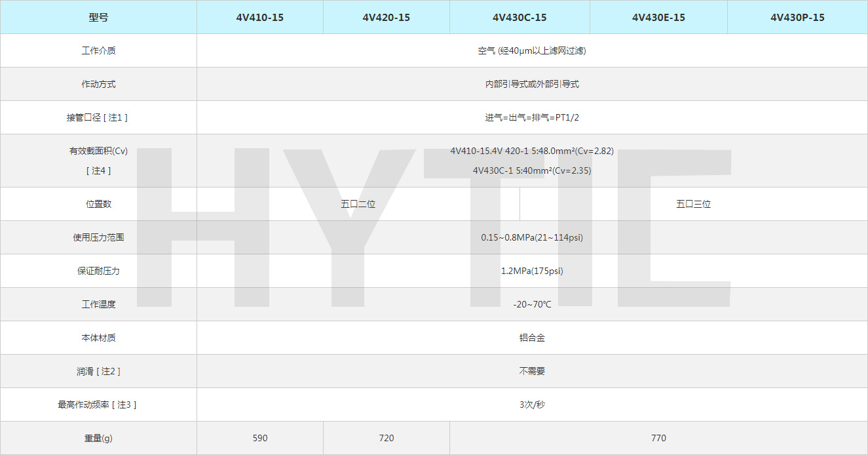Click the 润滑 [ 注2 ] label
Screen dimensions: 868x455
98,371
